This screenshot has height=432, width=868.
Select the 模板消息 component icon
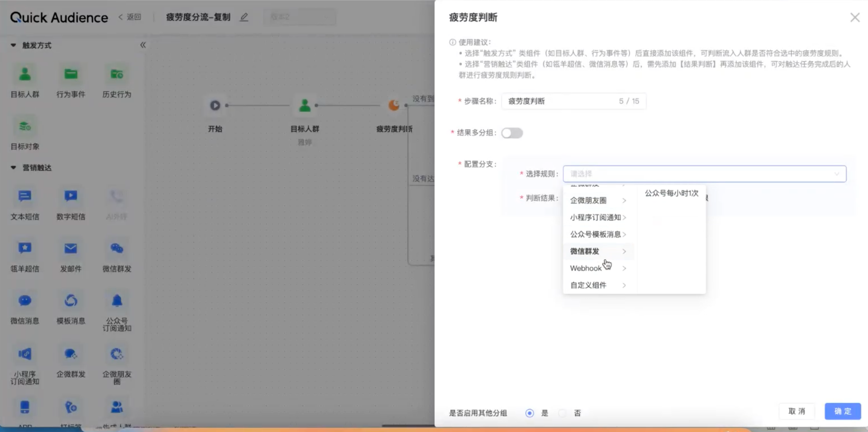pyautogui.click(x=71, y=300)
